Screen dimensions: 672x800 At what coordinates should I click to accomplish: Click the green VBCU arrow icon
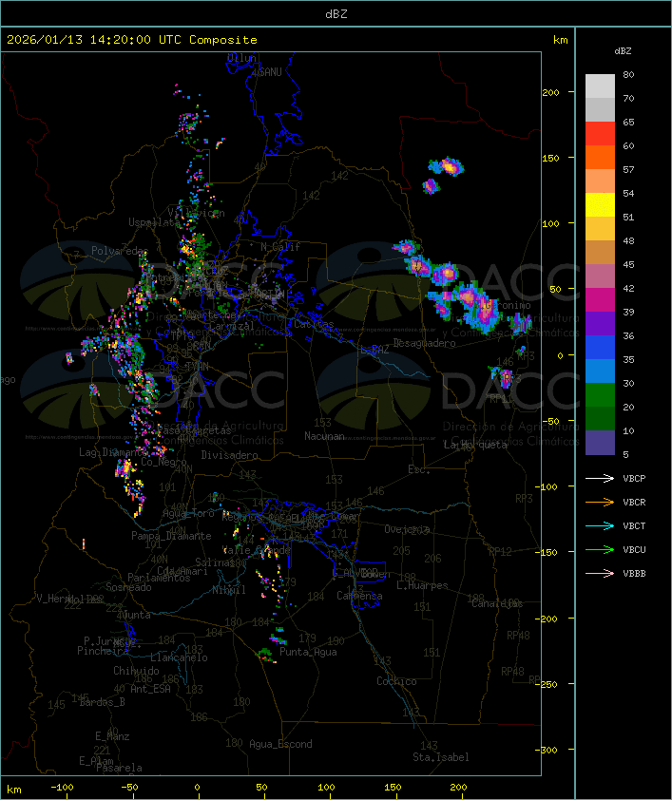600,550
